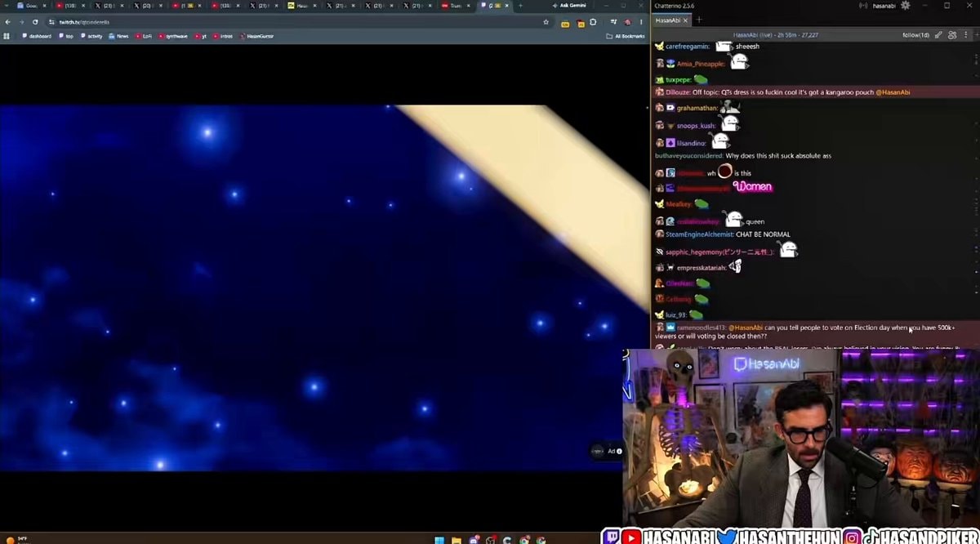This screenshot has height=544, width=980.
Task: Click the username SteamEngineAlchemist in chat
Action: [699, 234]
